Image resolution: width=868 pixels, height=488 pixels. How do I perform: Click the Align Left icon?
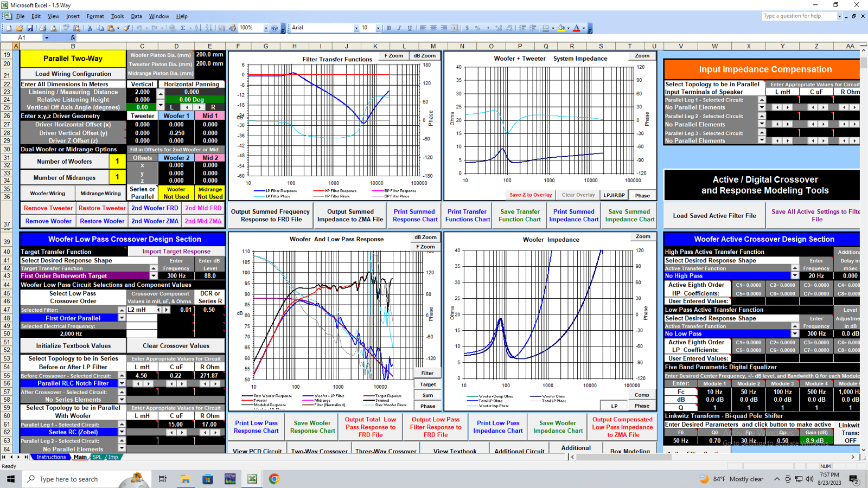coord(423,28)
